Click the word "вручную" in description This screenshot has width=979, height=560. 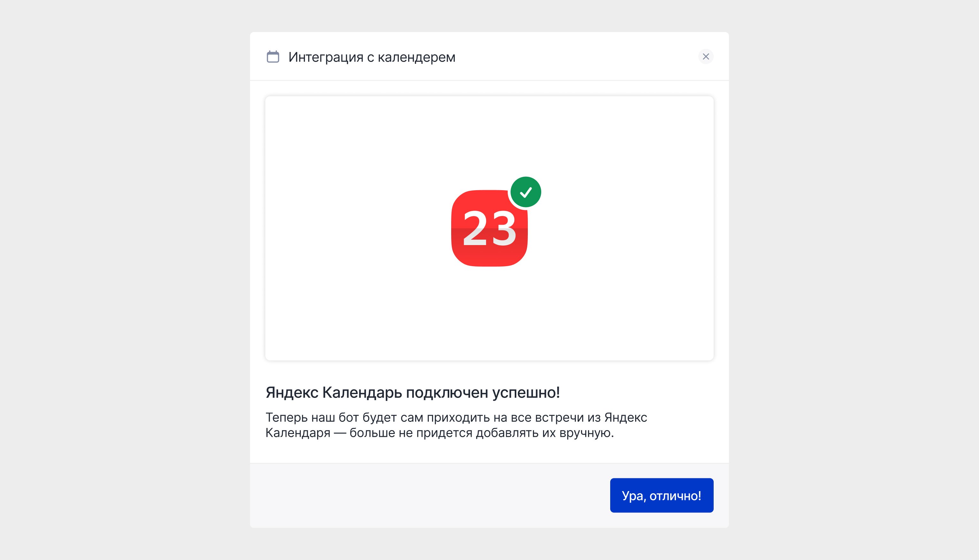[585, 433]
